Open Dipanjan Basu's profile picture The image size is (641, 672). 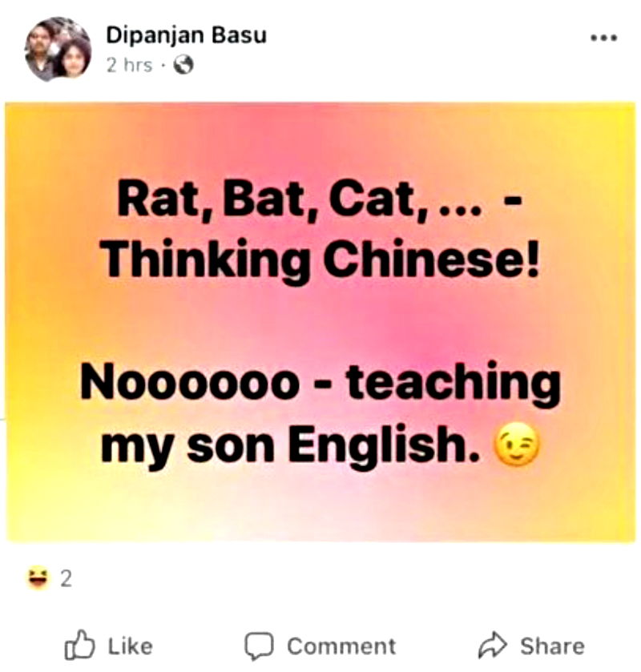pyautogui.click(x=58, y=48)
